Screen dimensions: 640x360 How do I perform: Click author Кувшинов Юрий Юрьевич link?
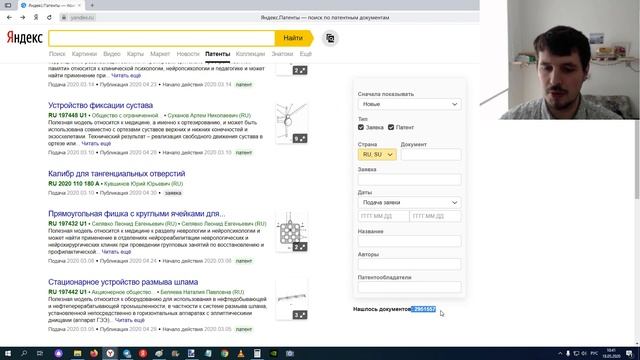click(x=143, y=184)
